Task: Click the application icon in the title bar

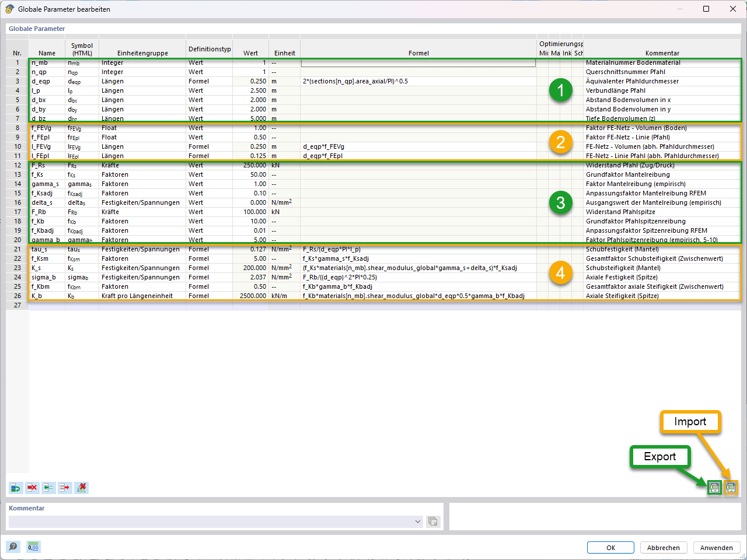Action: click(10, 9)
